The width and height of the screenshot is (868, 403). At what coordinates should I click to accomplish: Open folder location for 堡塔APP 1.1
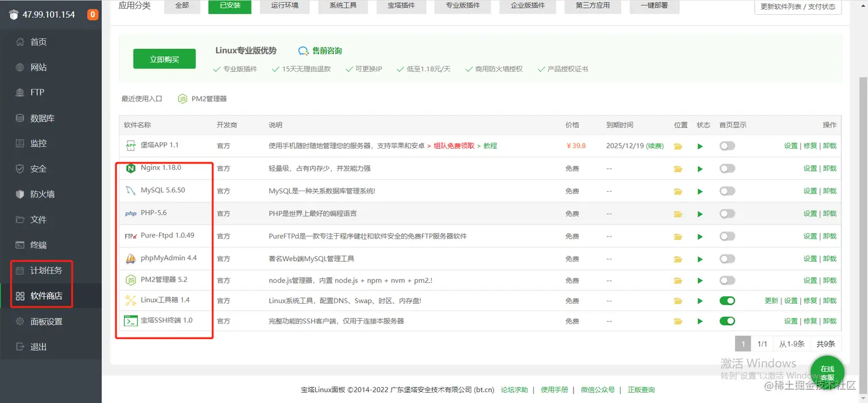coord(678,146)
